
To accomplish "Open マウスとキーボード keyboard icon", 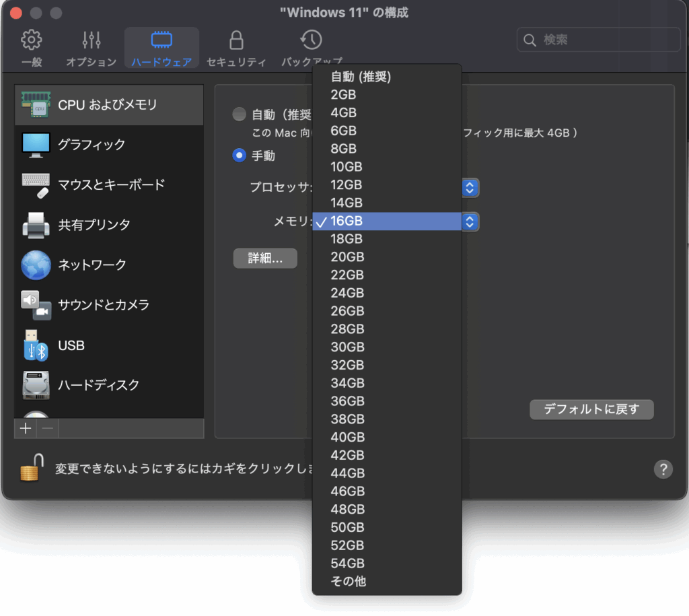I will [x=36, y=184].
